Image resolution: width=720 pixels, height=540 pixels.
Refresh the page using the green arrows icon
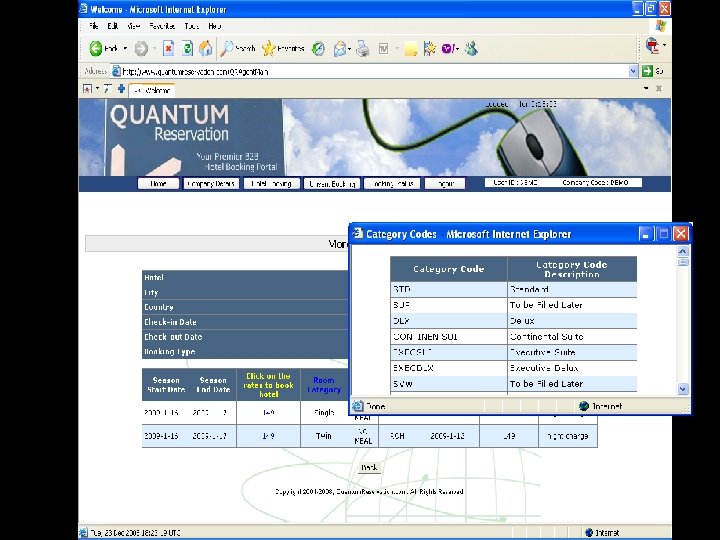click(187, 48)
